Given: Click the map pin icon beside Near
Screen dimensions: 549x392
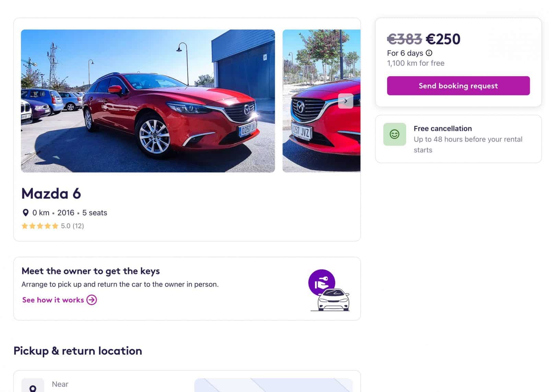Looking at the screenshot, I should click(33, 387).
